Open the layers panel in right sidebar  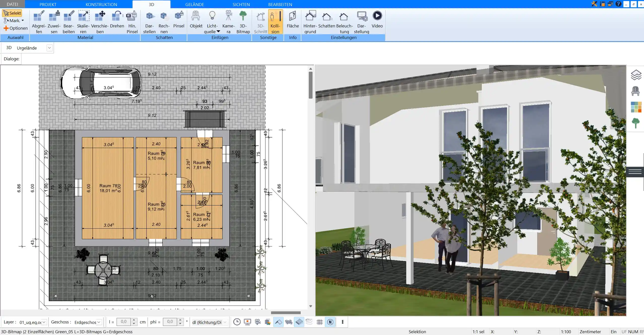pos(636,75)
